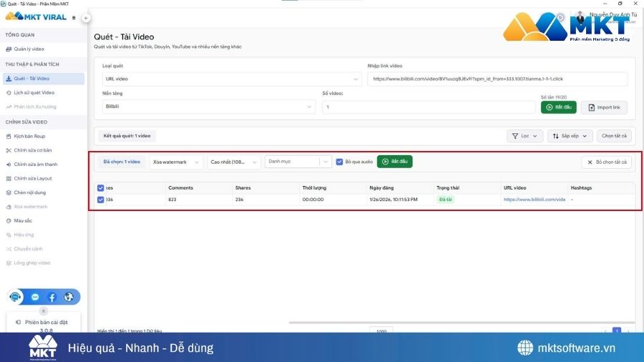Select Quét - Tải Video menu item
The height and width of the screenshot is (362, 644).
coord(43,79)
